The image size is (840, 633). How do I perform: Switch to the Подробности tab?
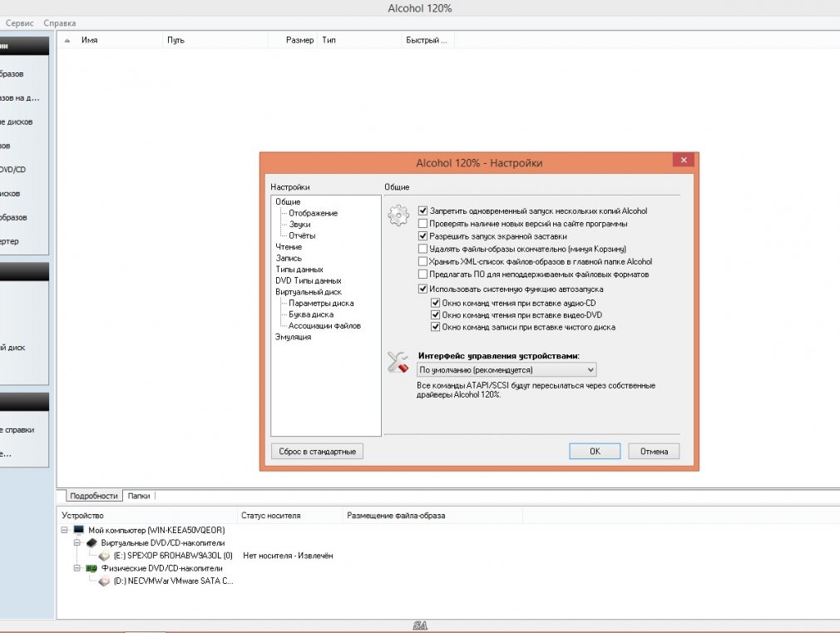(94, 496)
